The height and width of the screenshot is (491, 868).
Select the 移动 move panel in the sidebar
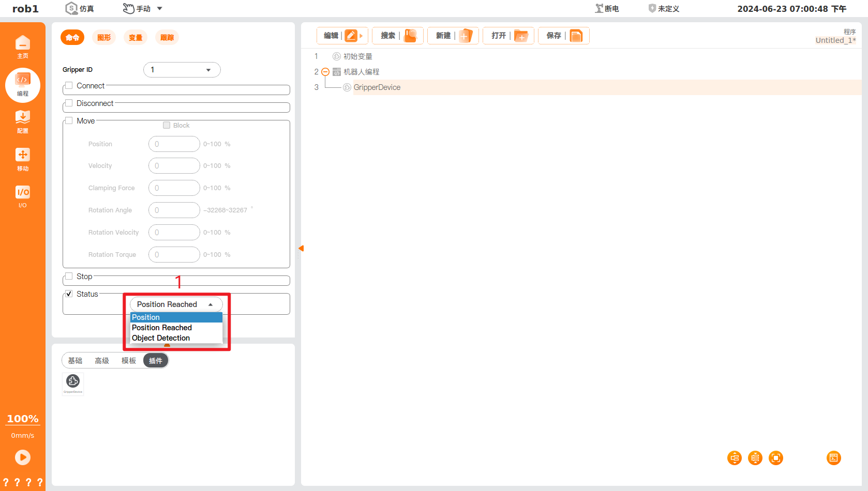[x=23, y=159]
